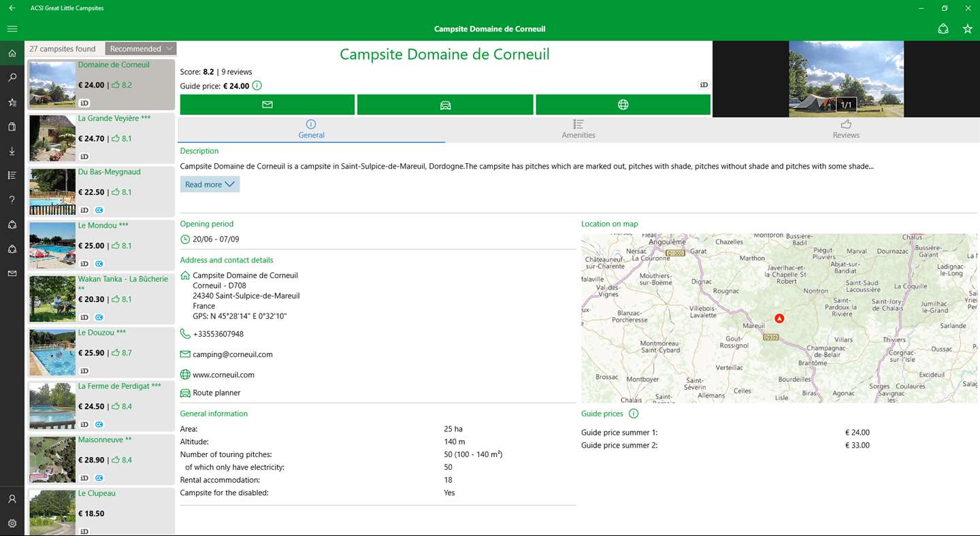Select Le Clupeau campsite in the list
980x536 pixels.
101,512
